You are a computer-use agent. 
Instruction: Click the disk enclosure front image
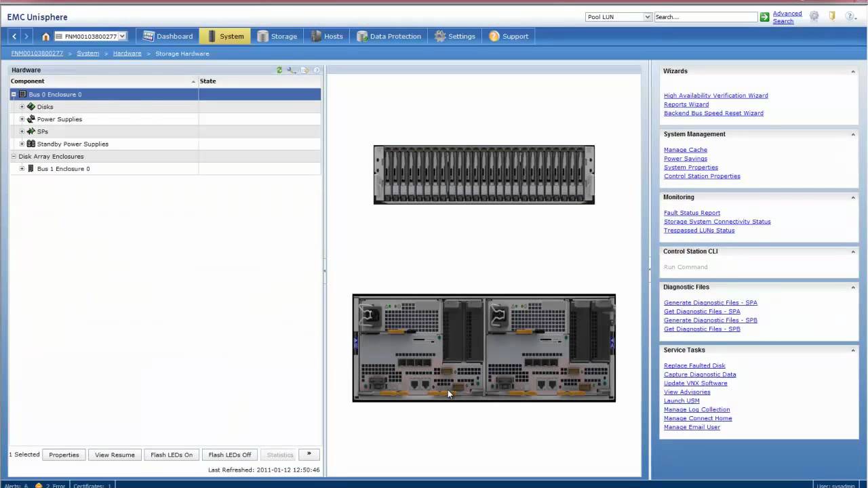point(484,174)
